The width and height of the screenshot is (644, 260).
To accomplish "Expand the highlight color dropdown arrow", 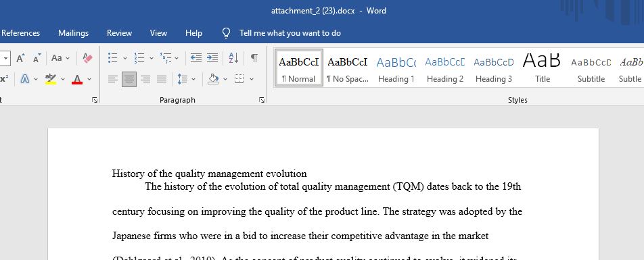I will click(63, 79).
